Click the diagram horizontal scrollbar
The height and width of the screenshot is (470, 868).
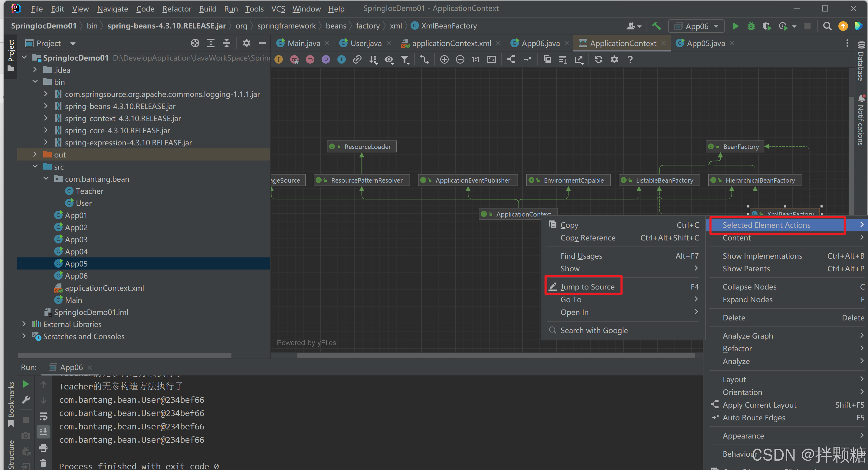[x=495, y=355]
